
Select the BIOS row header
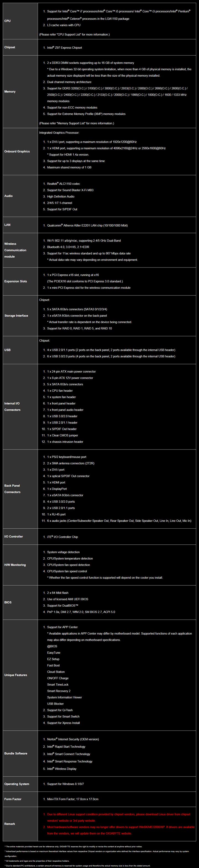(8, 602)
